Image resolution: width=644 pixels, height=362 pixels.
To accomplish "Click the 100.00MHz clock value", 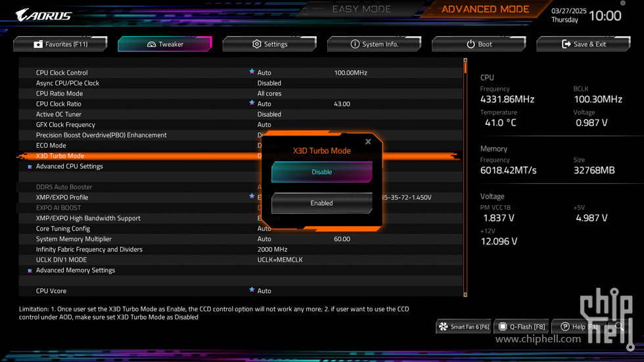I will point(350,73).
